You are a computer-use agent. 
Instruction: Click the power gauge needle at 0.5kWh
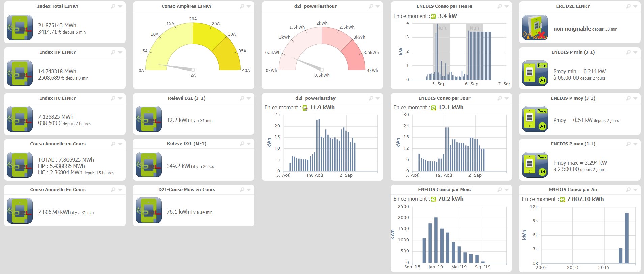coord(306,64)
